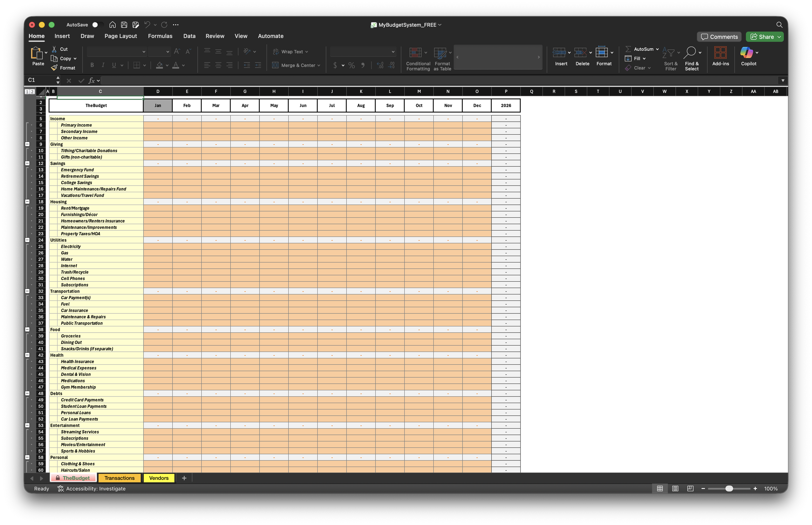
Task: Adjust the zoom slider
Action: pyautogui.click(x=730, y=489)
